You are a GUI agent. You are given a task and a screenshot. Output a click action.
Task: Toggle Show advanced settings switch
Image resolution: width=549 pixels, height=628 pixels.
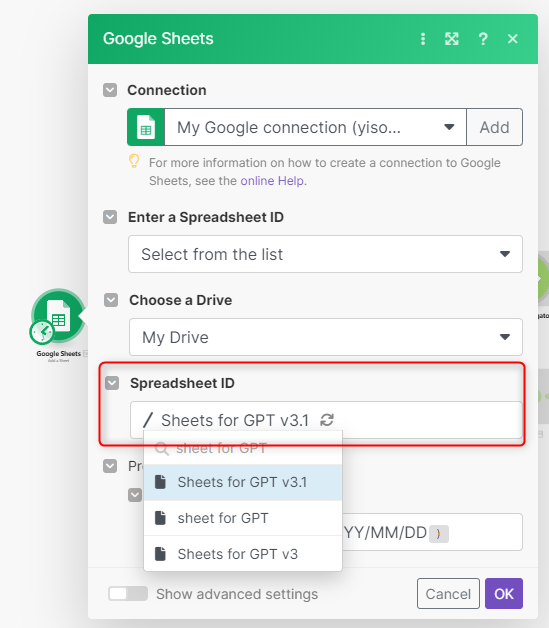[x=128, y=594]
